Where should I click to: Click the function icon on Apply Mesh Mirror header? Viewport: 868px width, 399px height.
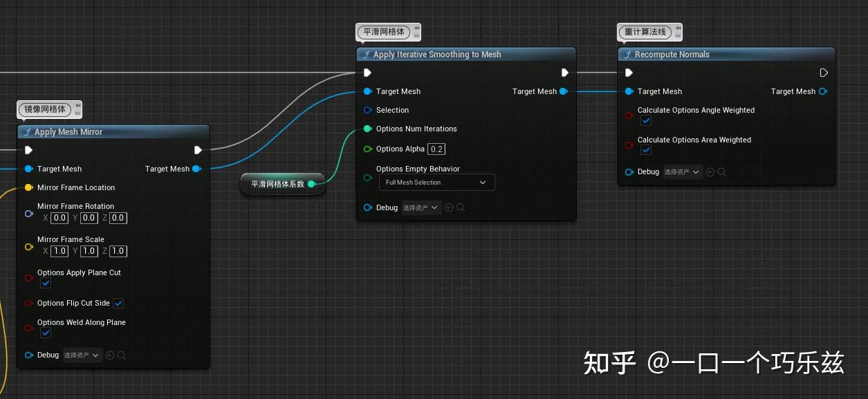(27, 132)
